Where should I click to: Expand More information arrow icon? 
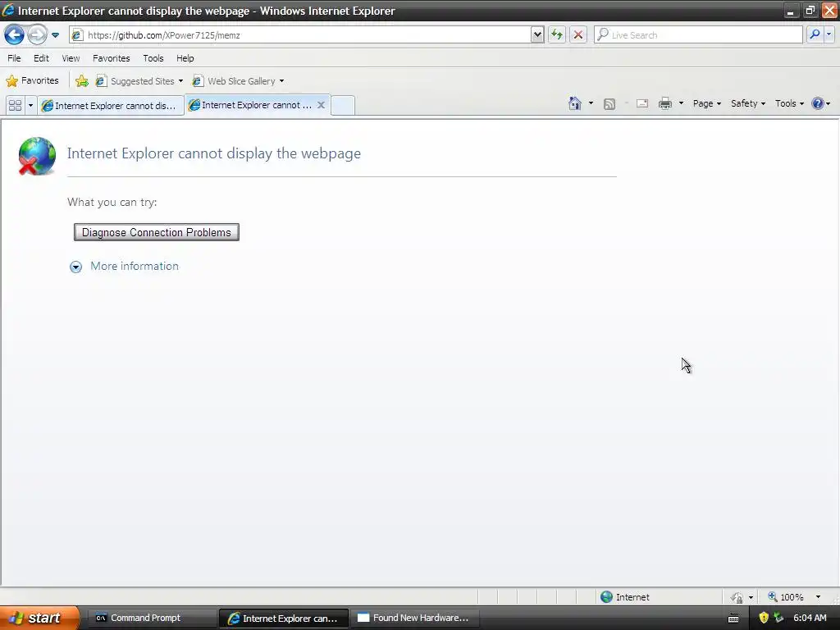(76, 267)
